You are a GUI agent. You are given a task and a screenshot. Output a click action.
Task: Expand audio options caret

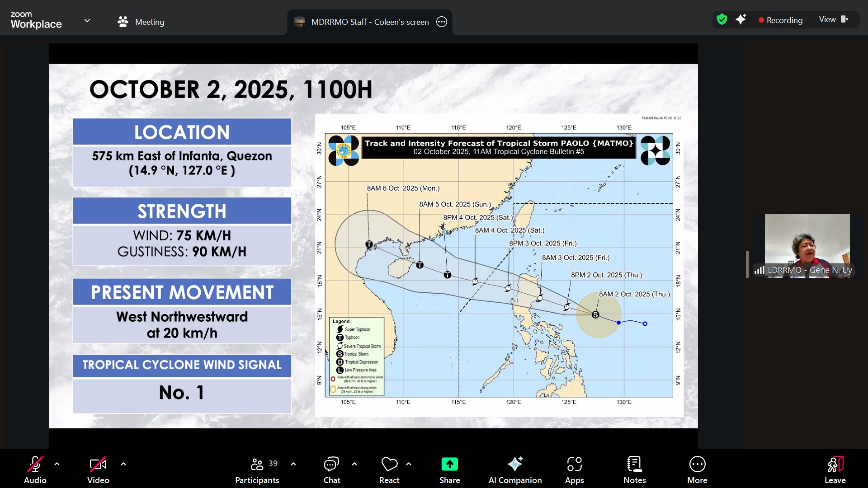pos(57,464)
